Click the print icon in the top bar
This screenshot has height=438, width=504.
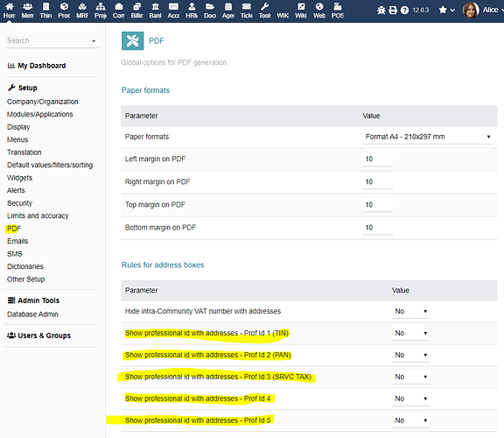(x=393, y=11)
